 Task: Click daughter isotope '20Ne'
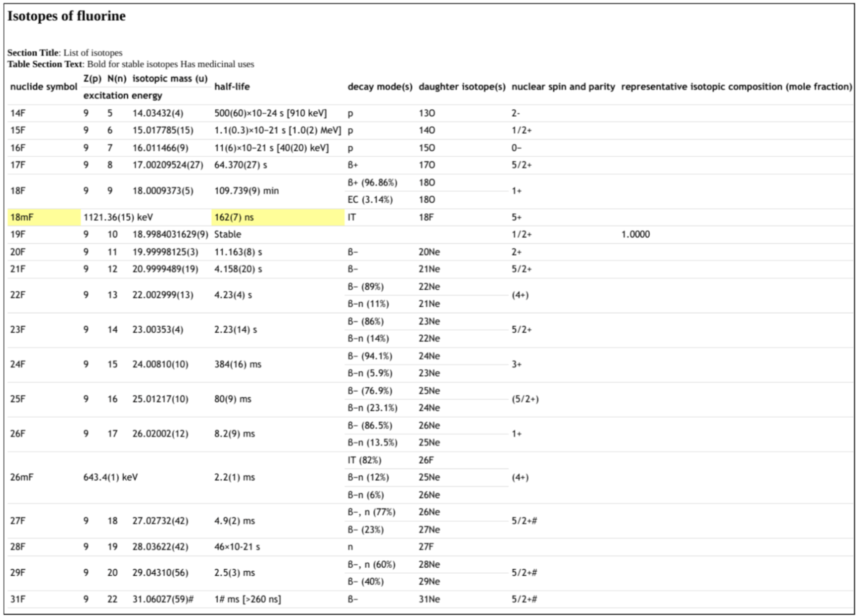point(429,252)
